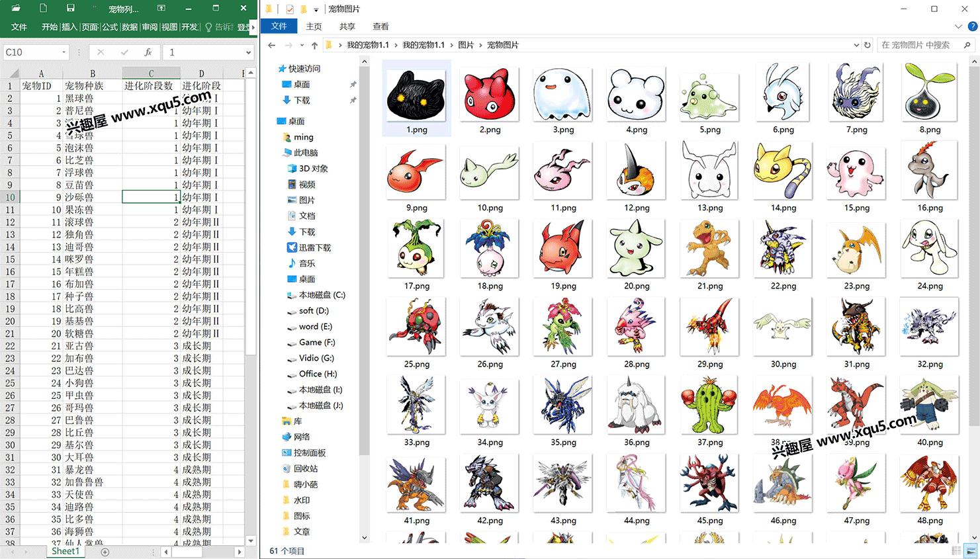Click Excel vertical scrollbar down arrow
This screenshot has width=980, height=559.
pyautogui.click(x=251, y=540)
